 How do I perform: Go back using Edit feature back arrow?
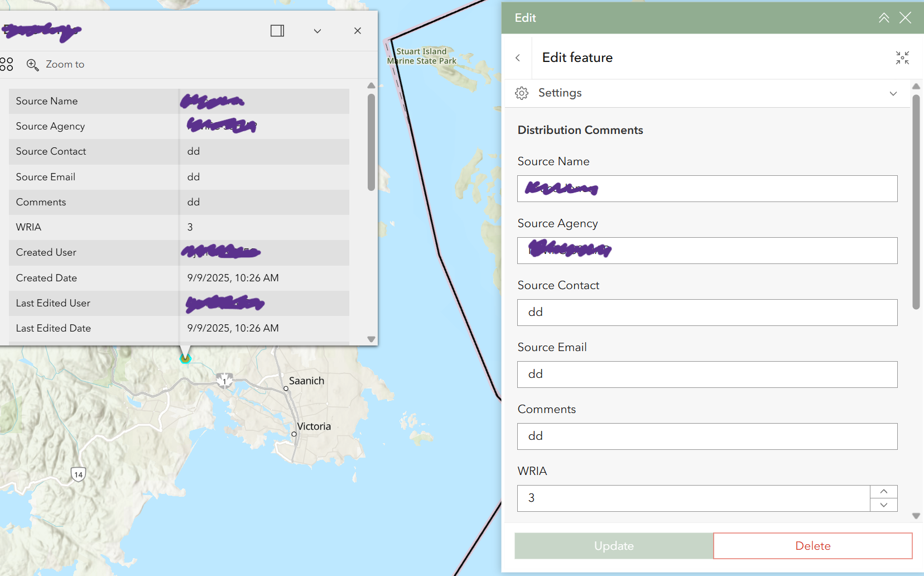(x=519, y=58)
